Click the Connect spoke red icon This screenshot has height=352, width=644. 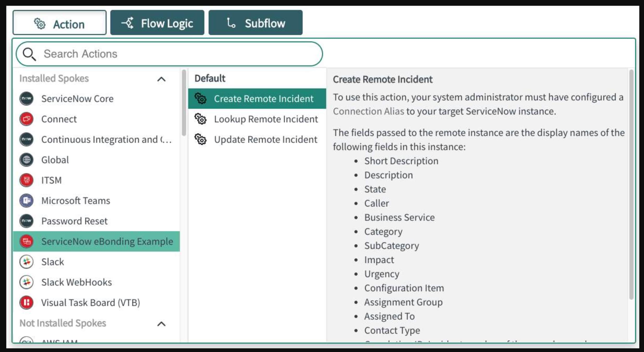[26, 119]
